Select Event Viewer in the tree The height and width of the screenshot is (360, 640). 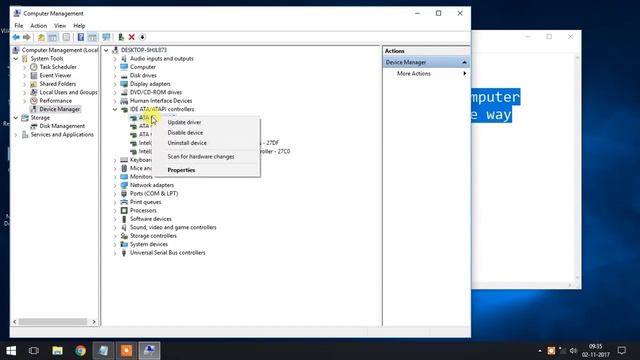click(x=56, y=76)
